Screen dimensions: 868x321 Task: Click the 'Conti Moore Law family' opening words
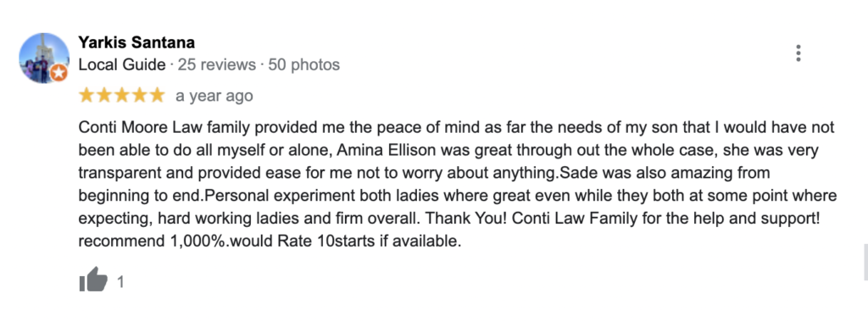pyautogui.click(x=152, y=128)
